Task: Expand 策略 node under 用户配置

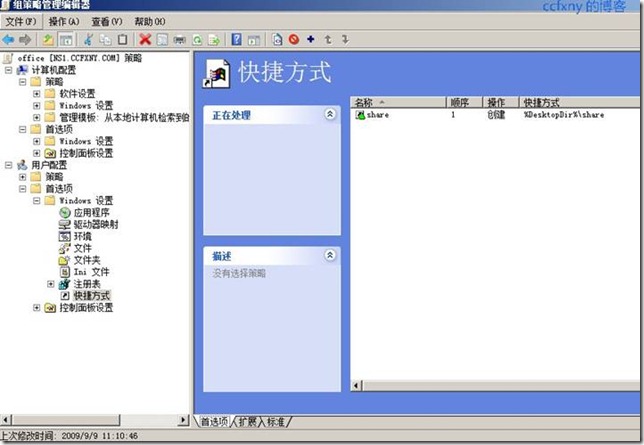Action: 23,177
